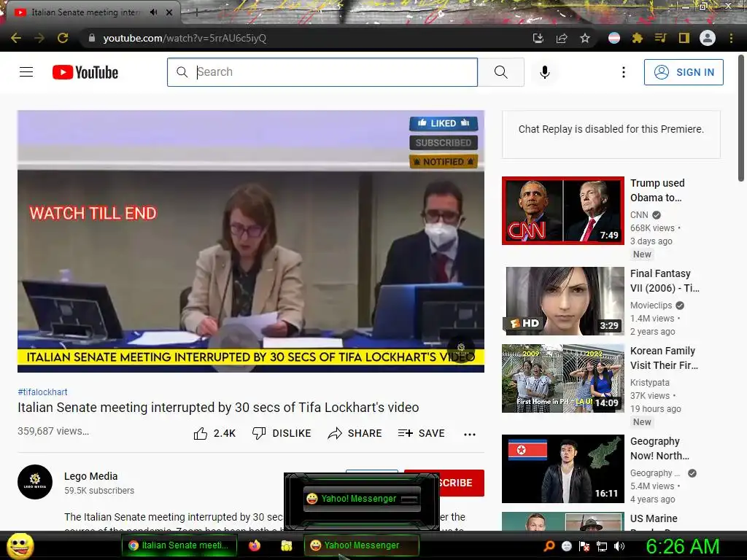Viewport: 747px width, 560px height.
Task: Reload the page with the refresh icon
Action: pyautogui.click(x=63, y=38)
